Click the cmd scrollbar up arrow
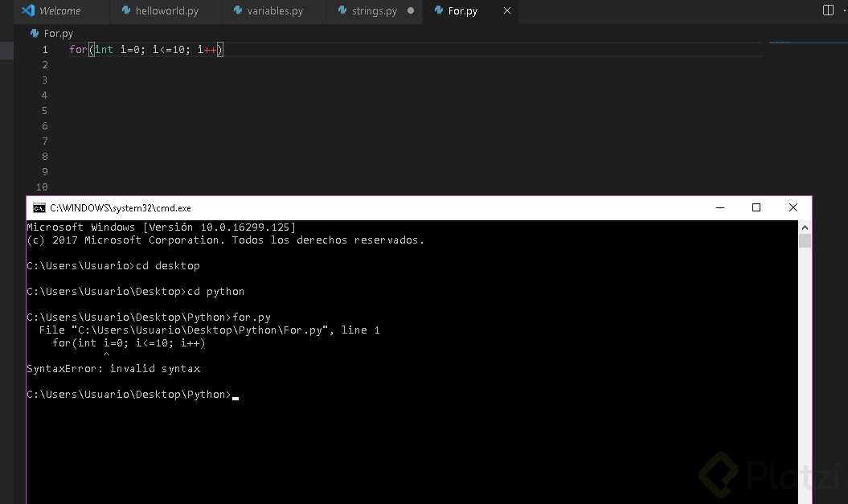 (805, 227)
